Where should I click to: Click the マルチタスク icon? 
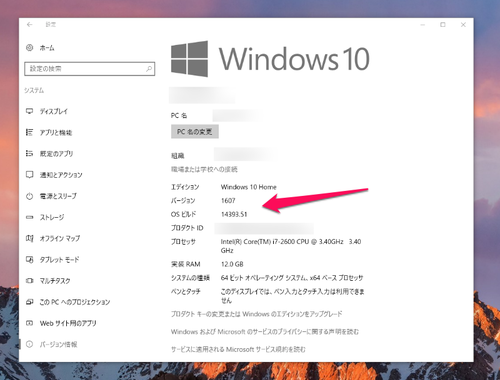click(30, 281)
